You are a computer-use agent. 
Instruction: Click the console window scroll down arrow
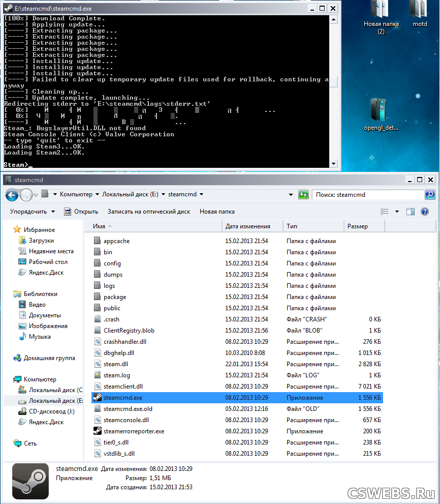334,164
